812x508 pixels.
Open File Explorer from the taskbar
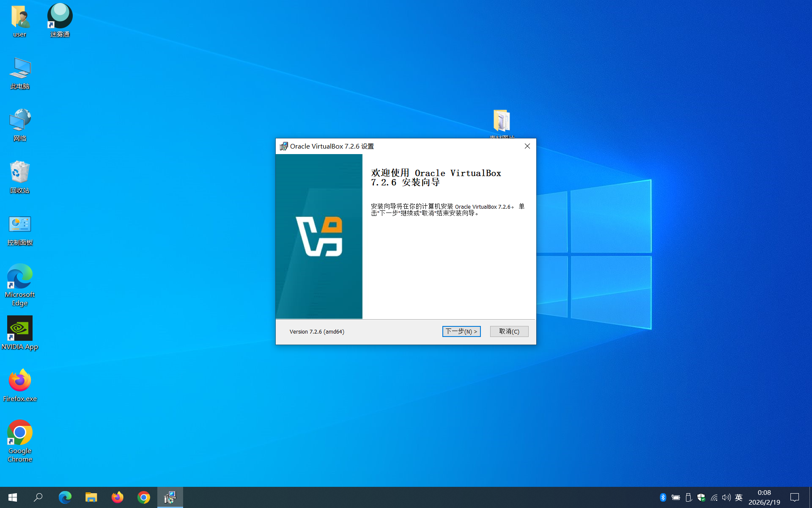(91, 497)
